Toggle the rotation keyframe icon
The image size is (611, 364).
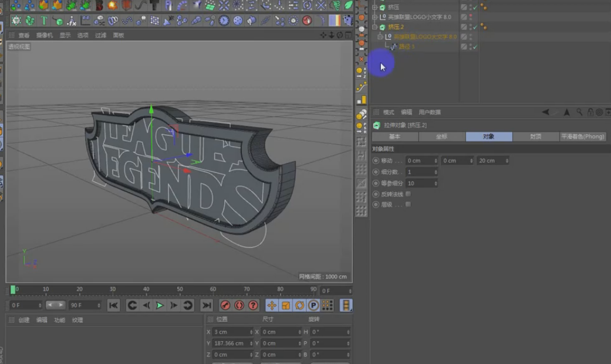[x=299, y=305]
